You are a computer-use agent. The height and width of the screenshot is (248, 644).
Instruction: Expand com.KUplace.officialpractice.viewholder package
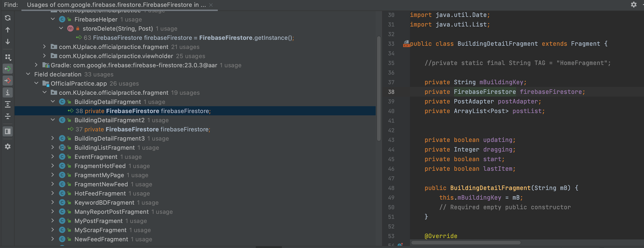click(44, 56)
